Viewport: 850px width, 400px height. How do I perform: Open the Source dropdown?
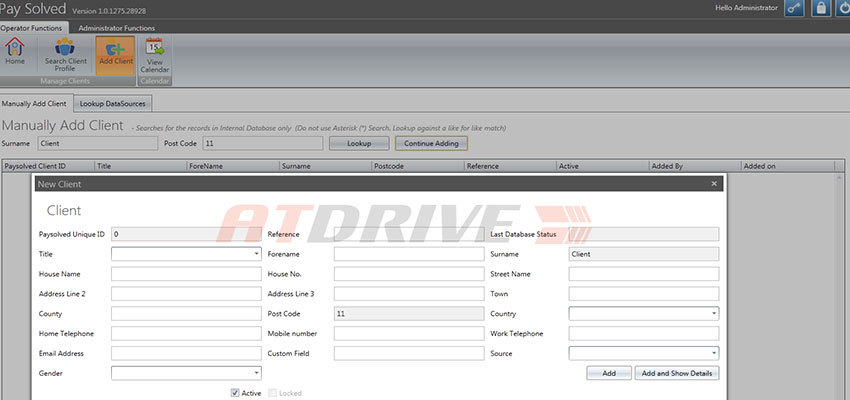(x=643, y=353)
